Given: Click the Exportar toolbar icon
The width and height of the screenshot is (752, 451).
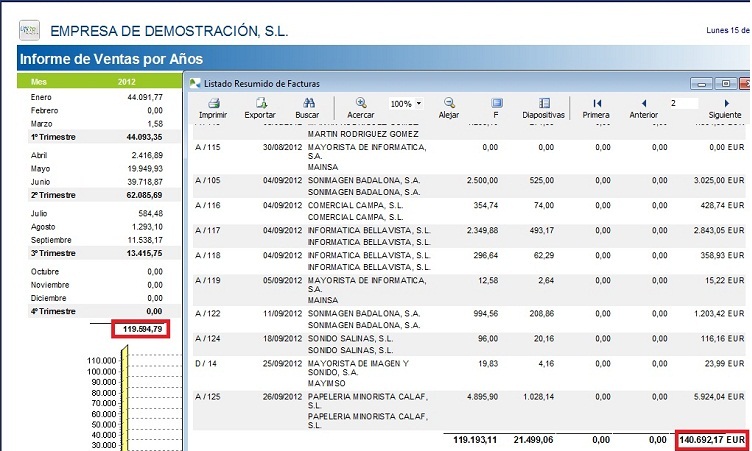Looking at the screenshot, I should [261, 103].
